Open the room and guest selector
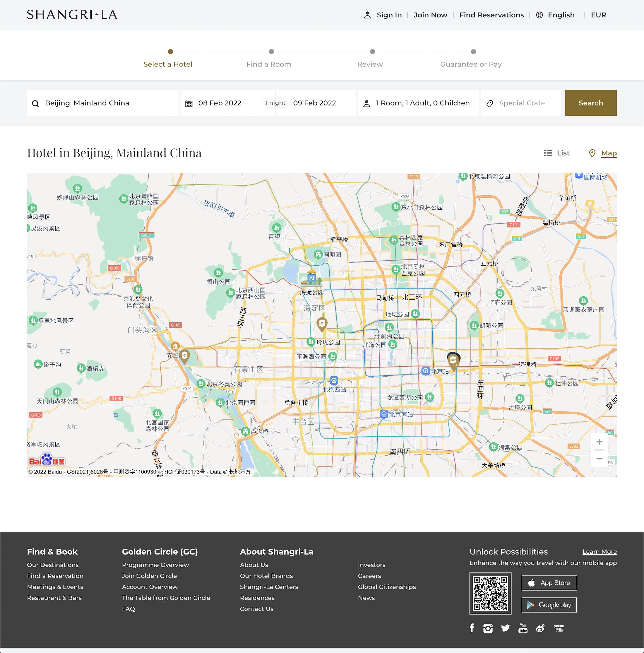 [418, 103]
